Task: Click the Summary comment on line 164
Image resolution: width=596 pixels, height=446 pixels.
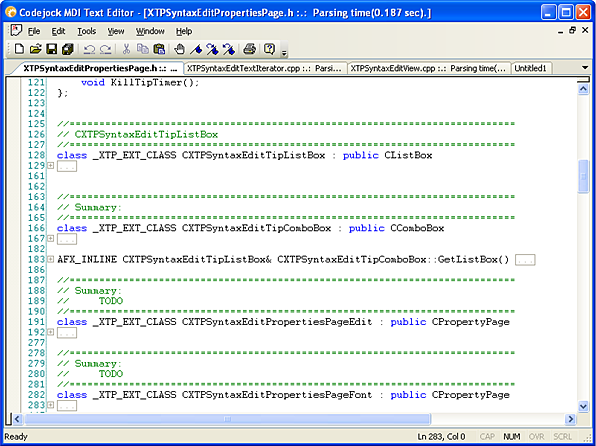Action: click(x=90, y=208)
